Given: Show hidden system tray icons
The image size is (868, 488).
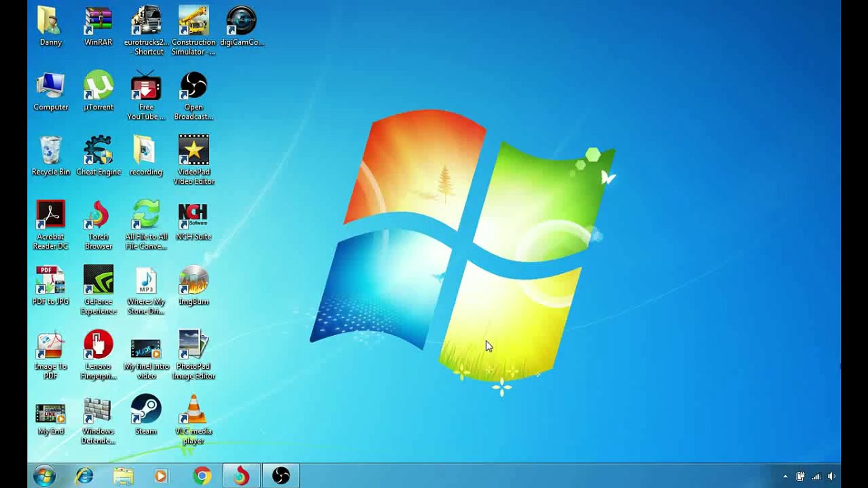Looking at the screenshot, I should coord(785,476).
